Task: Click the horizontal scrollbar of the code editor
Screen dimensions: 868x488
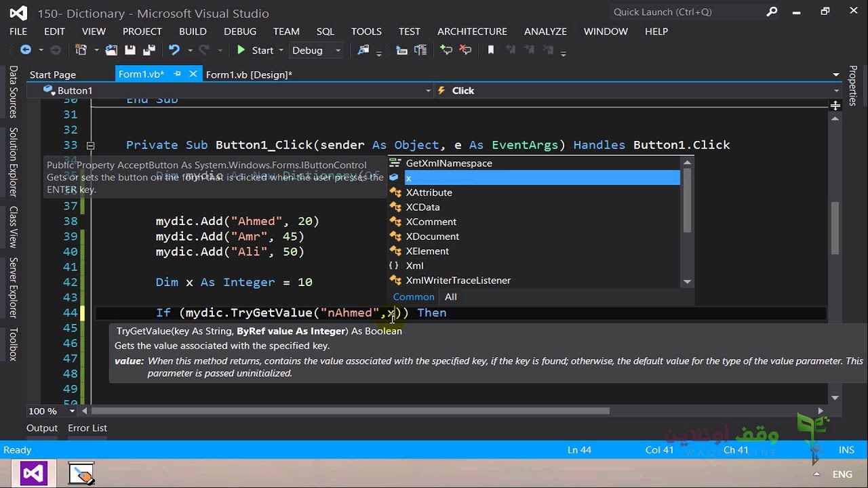Action: point(350,411)
